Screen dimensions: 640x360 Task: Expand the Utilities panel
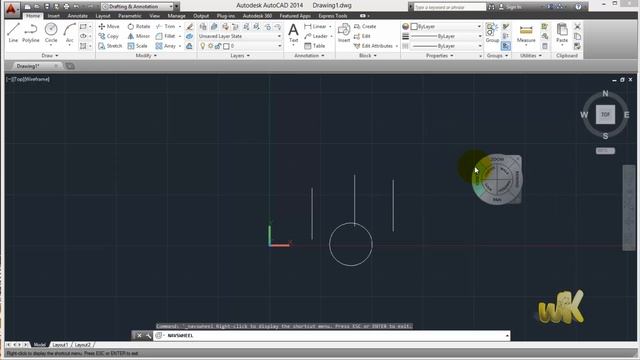(531, 56)
